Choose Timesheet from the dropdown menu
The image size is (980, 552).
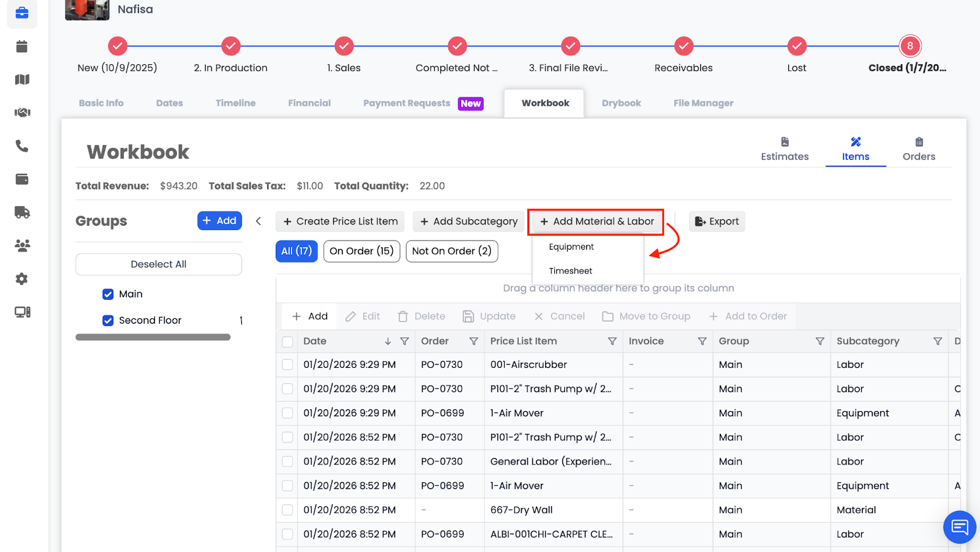coord(570,271)
